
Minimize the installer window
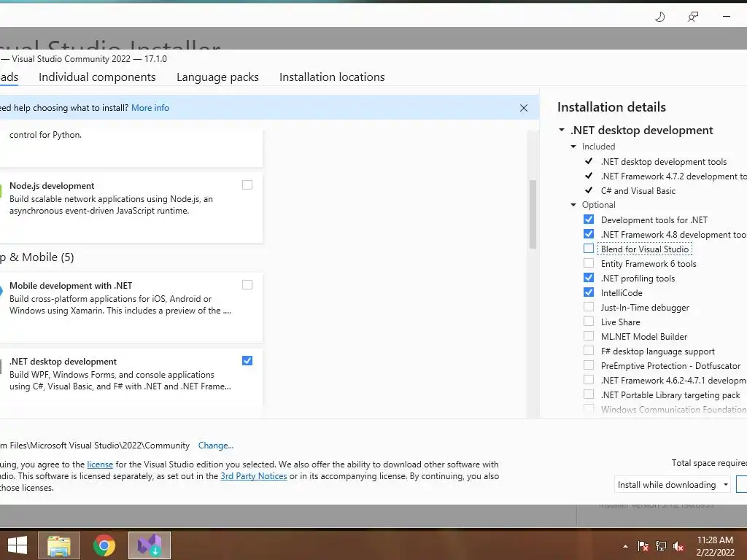pos(727,17)
